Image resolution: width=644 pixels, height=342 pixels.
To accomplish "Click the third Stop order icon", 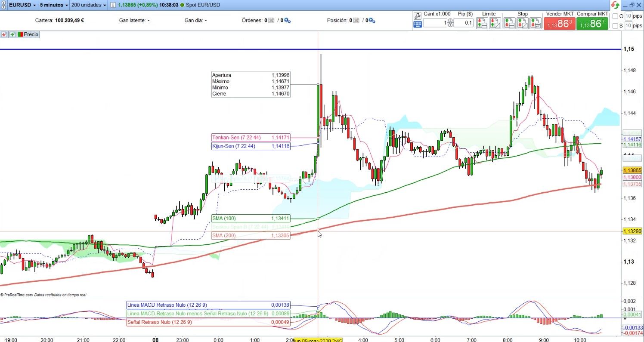I will (535, 23).
